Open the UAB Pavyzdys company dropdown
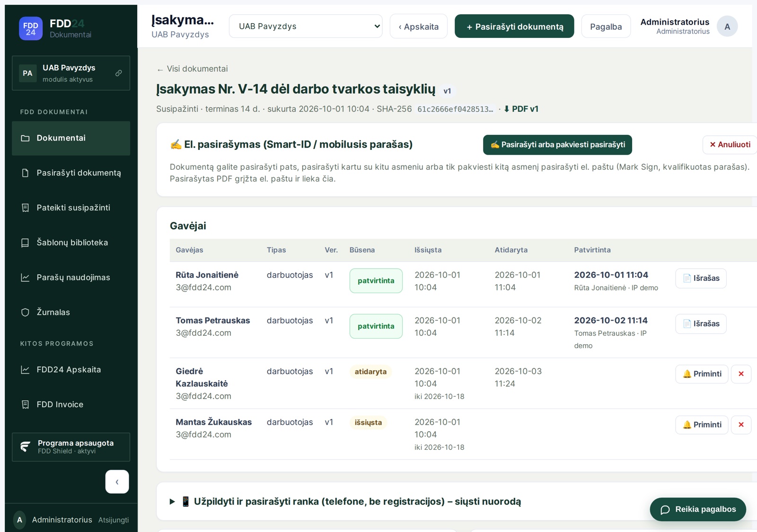 pyautogui.click(x=306, y=26)
